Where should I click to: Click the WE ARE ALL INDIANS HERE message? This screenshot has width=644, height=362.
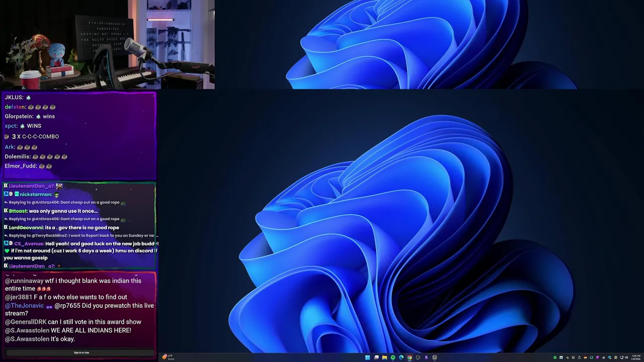point(68,330)
